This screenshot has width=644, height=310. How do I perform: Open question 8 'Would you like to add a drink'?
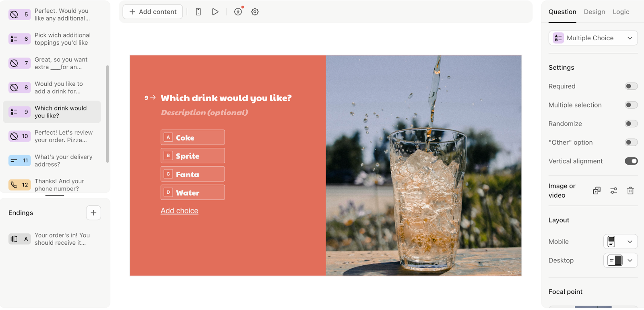click(52, 87)
